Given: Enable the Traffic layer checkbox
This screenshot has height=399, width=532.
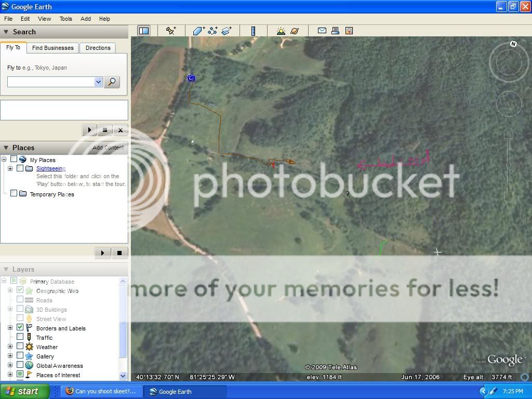Looking at the screenshot, I should [20, 337].
